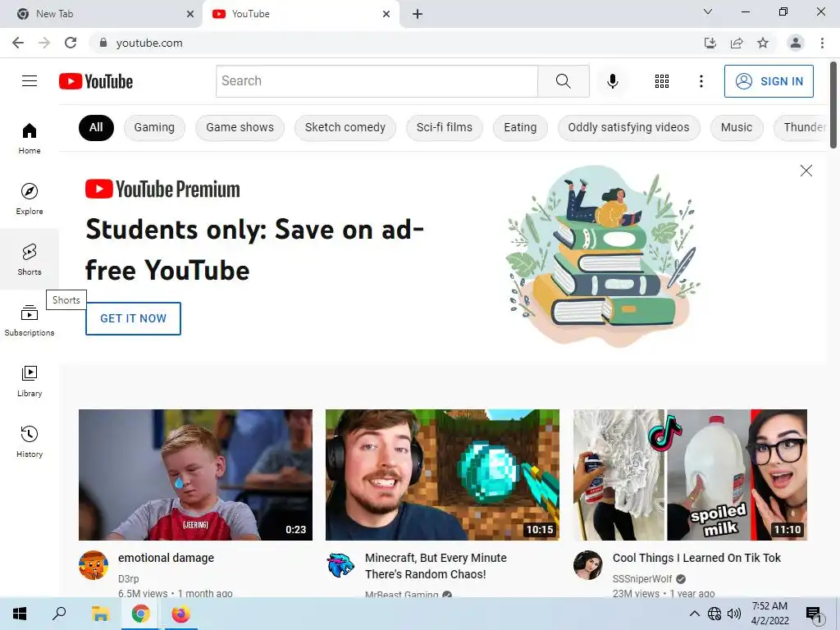Open YouTube settings three-dot menu

pos(701,81)
